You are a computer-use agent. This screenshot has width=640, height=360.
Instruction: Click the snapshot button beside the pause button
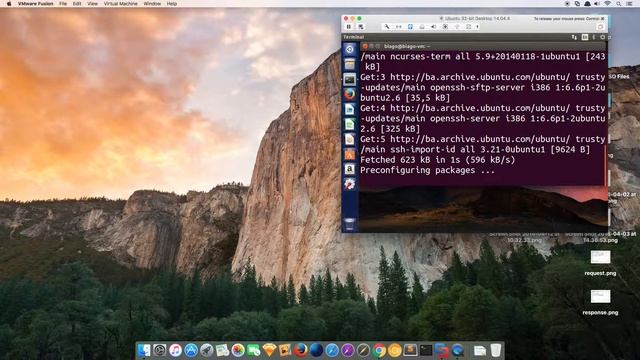click(361, 27)
